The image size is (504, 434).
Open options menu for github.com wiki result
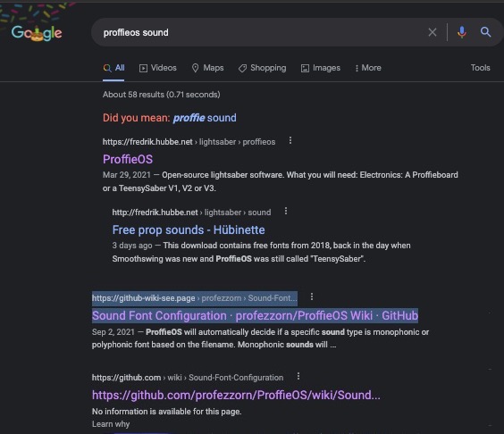tap(298, 376)
